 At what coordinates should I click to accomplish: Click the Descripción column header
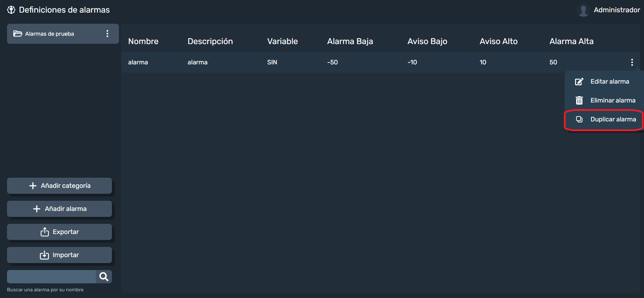[210, 41]
